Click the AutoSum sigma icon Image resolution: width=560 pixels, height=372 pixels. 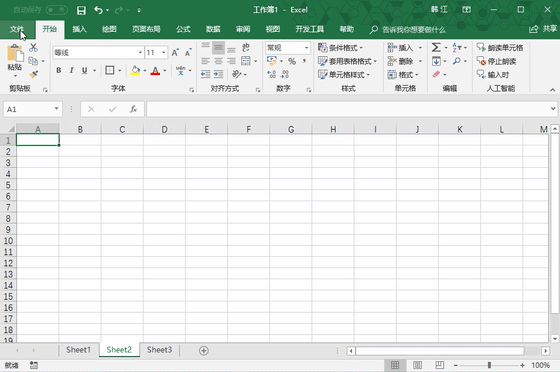(436, 47)
